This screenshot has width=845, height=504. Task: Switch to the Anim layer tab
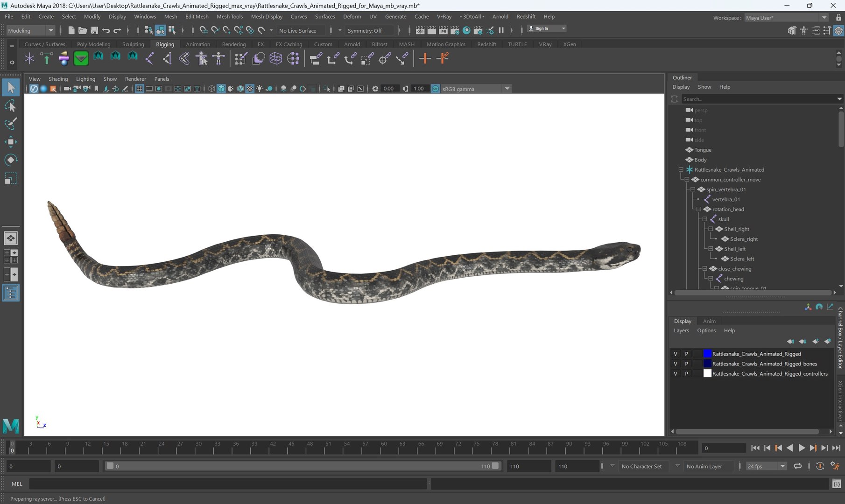pyautogui.click(x=709, y=321)
